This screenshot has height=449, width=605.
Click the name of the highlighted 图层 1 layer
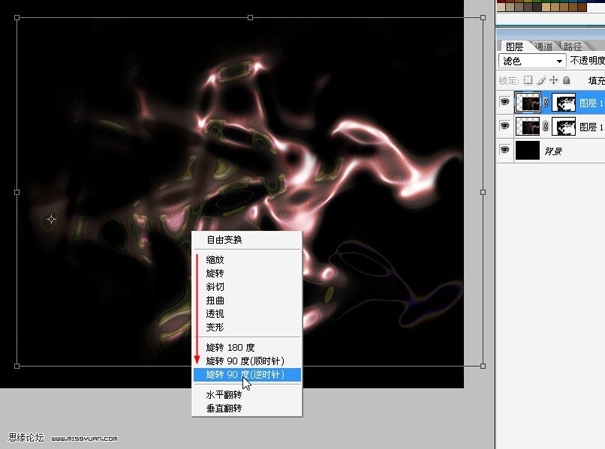tap(591, 103)
